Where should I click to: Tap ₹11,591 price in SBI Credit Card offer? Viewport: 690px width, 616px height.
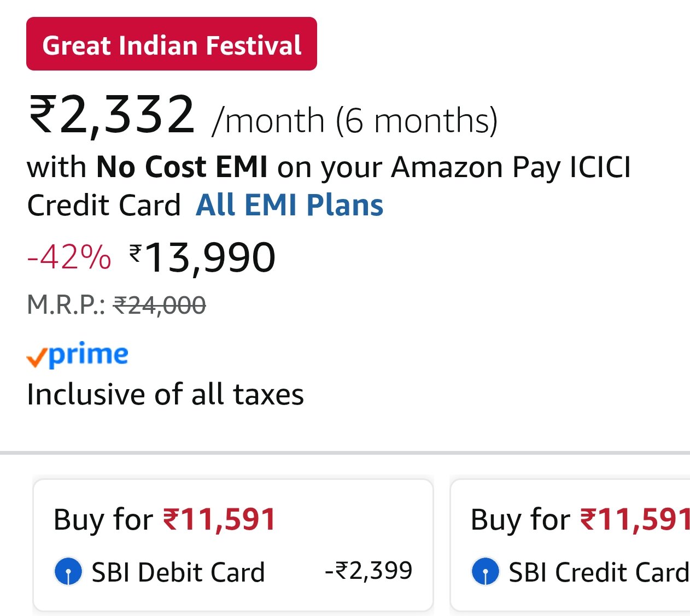tap(634, 519)
